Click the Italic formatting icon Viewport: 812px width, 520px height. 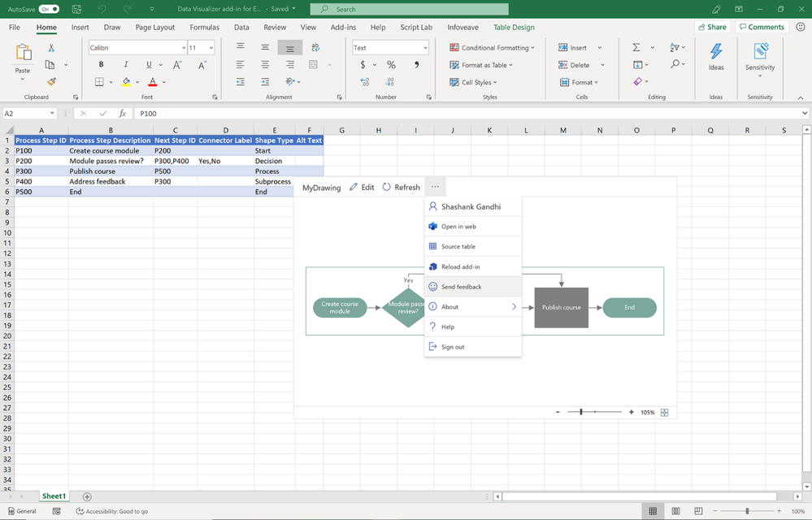click(x=125, y=65)
